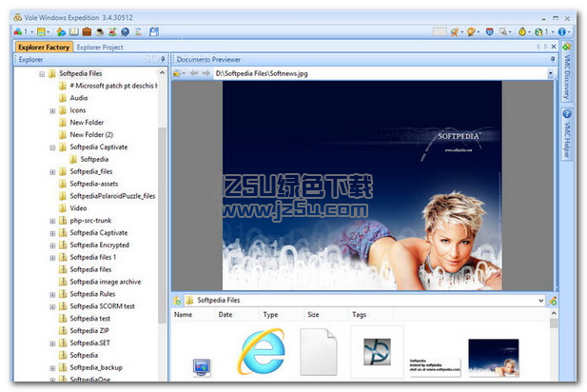
Task: Click the folder-up icon left of Softpedia Files combo
Action: 177,301
